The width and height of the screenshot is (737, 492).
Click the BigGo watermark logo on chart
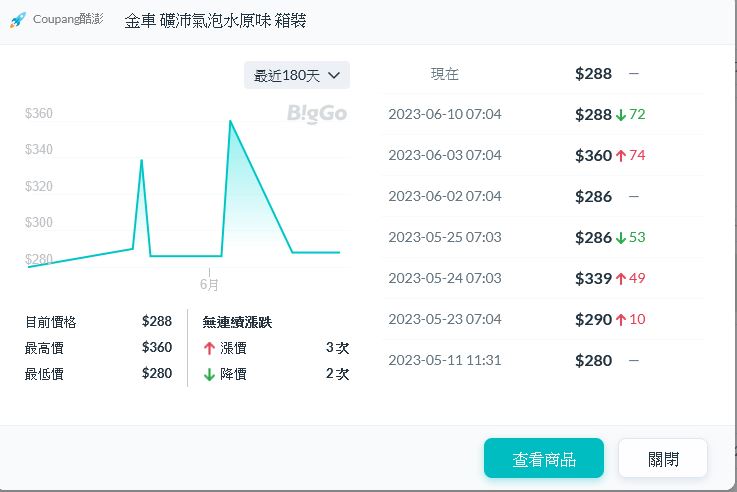[x=316, y=113]
